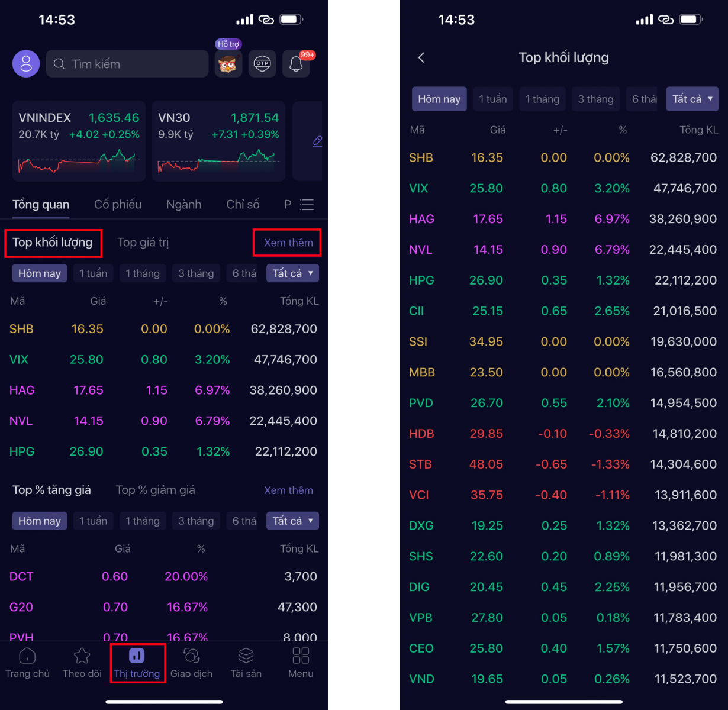Switch to the Top giá trị tab
Image resolution: width=728 pixels, height=710 pixels.
pos(143,243)
